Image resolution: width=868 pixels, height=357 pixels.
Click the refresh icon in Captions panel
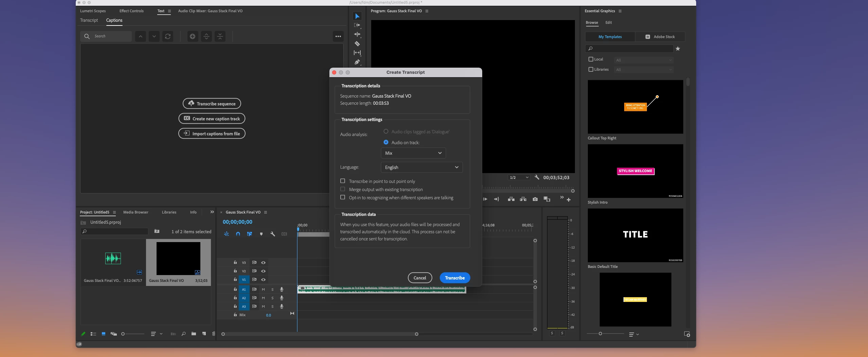click(168, 36)
